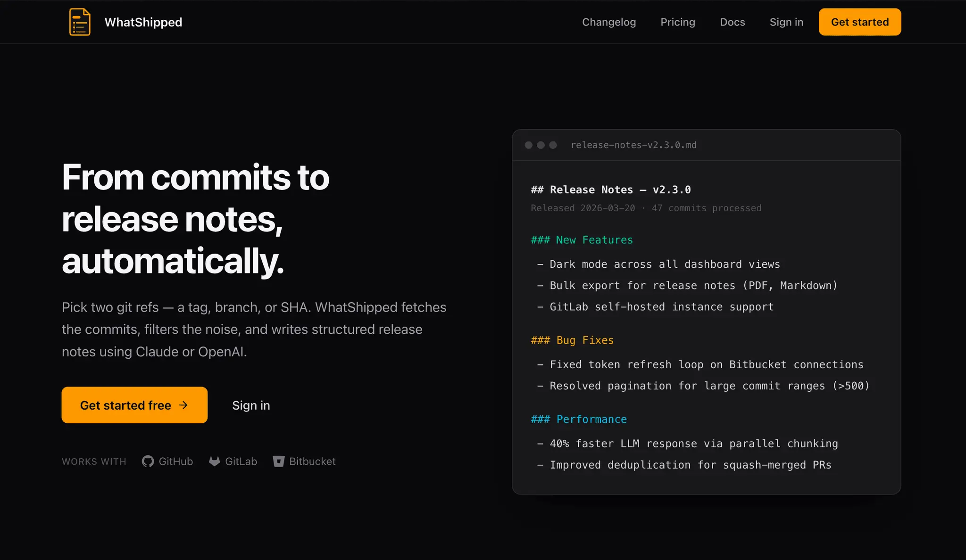Click the Resolved pagination for large commit ranges line
966x560 pixels.
pos(703,386)
